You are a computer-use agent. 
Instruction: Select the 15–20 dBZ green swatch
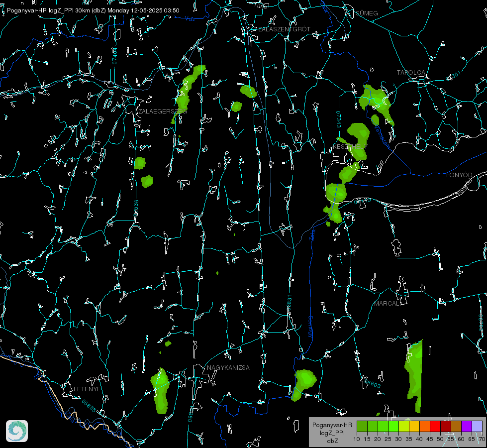(x=373, y=426)
